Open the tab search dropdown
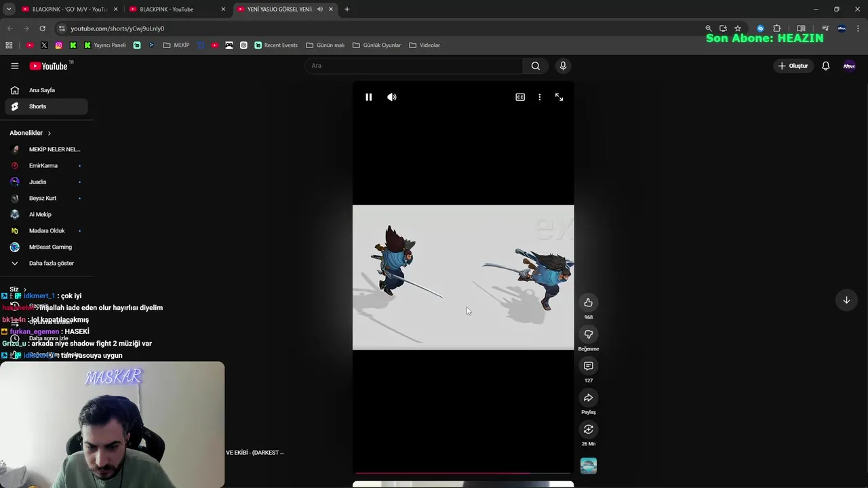The height and width of the screenshot is (488, 868). tap(9, 9)
